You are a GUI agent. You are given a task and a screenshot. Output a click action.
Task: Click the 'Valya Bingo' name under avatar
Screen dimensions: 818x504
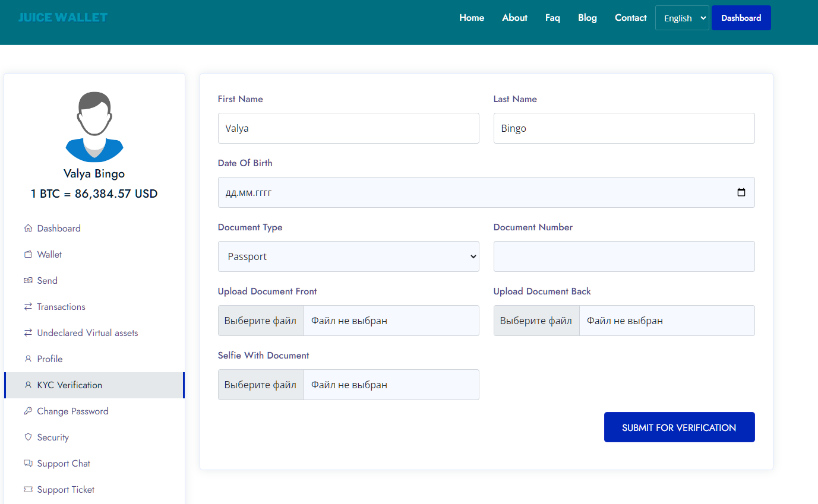(94, 174)
